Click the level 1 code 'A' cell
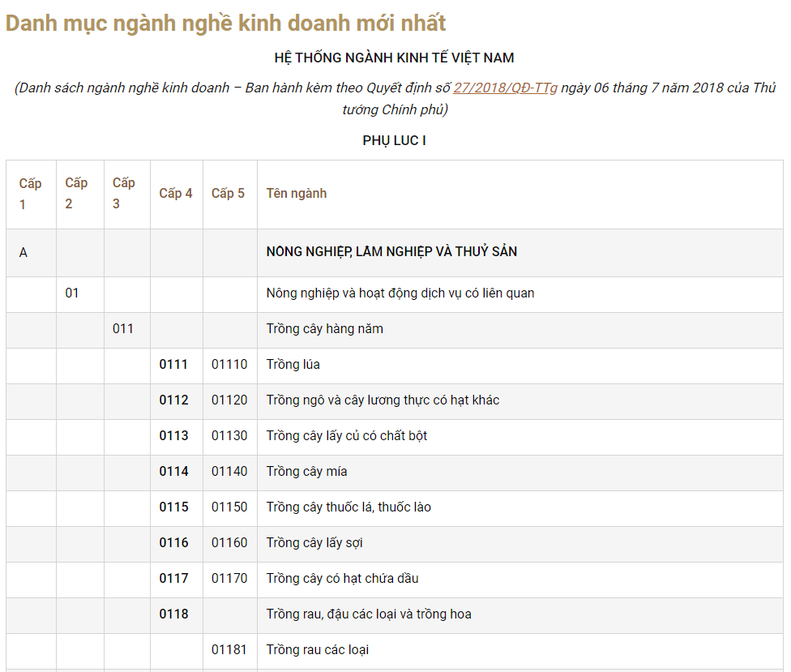Image resolution: width=791 pixels, height=672 pixels. tap(24, 253)
